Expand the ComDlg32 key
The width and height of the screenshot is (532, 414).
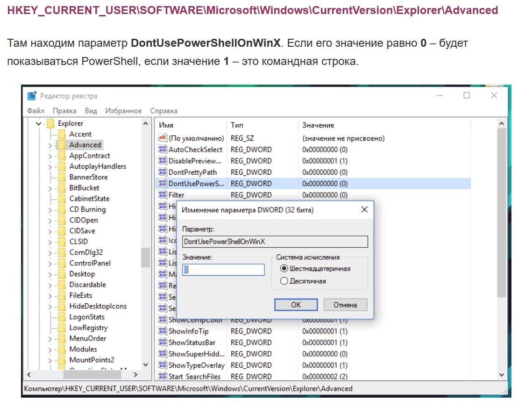click(x=50, y=253)
